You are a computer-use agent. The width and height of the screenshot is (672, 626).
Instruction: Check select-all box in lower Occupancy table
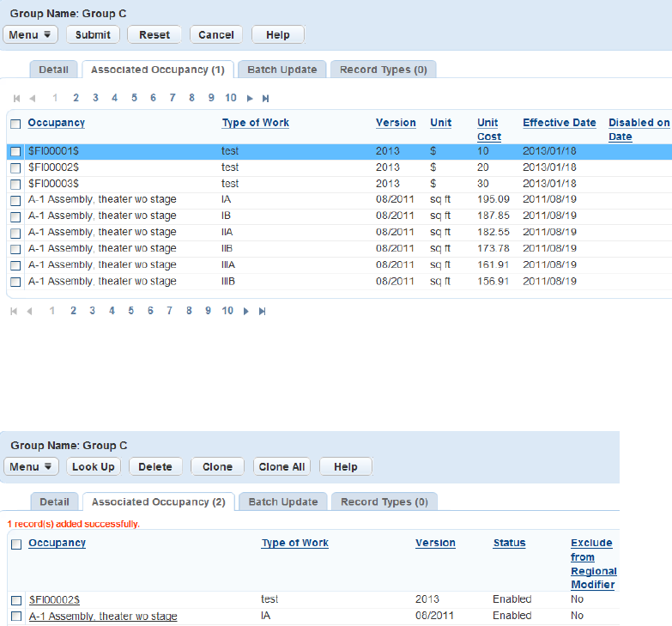coord(16,544)
